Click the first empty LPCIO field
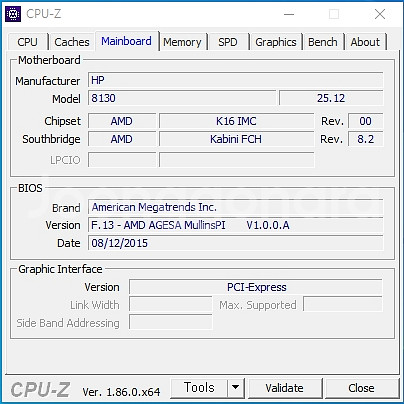This screenshot has width=404, height=404. point(122,160)
